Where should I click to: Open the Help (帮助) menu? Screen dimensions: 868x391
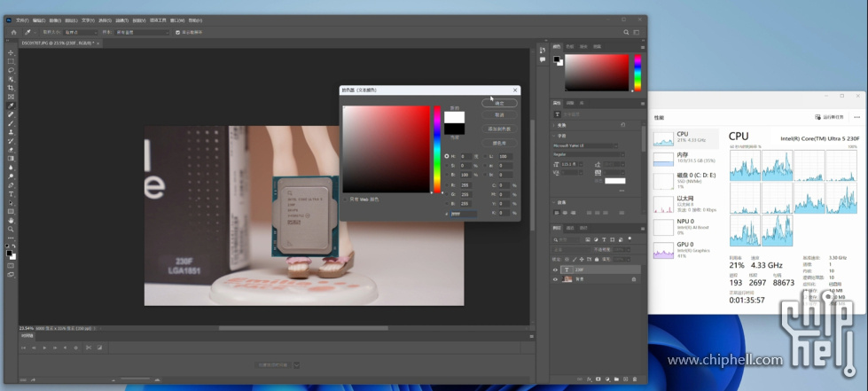(195, 20)
